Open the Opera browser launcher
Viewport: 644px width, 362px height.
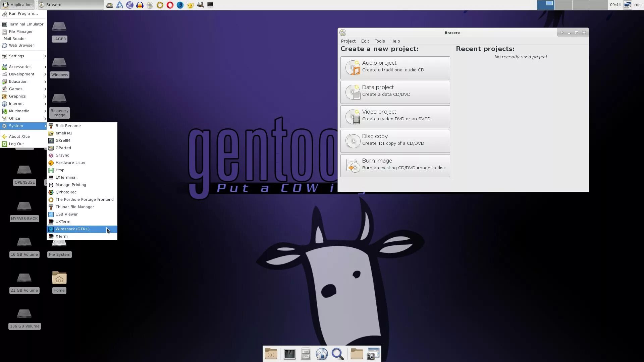[x=170, y=5]
